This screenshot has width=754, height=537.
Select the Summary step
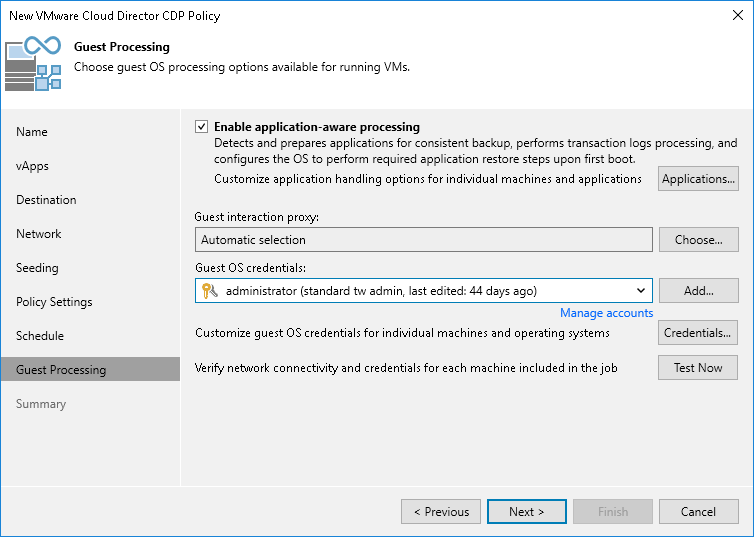pyautogui.click(x=41, y=404)
